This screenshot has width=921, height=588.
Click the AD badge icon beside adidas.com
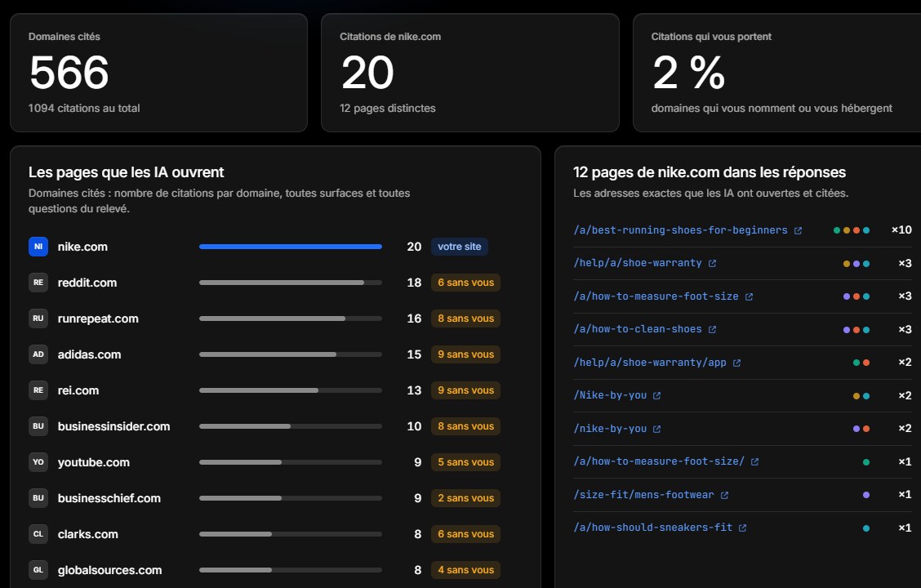coord(38,354)
